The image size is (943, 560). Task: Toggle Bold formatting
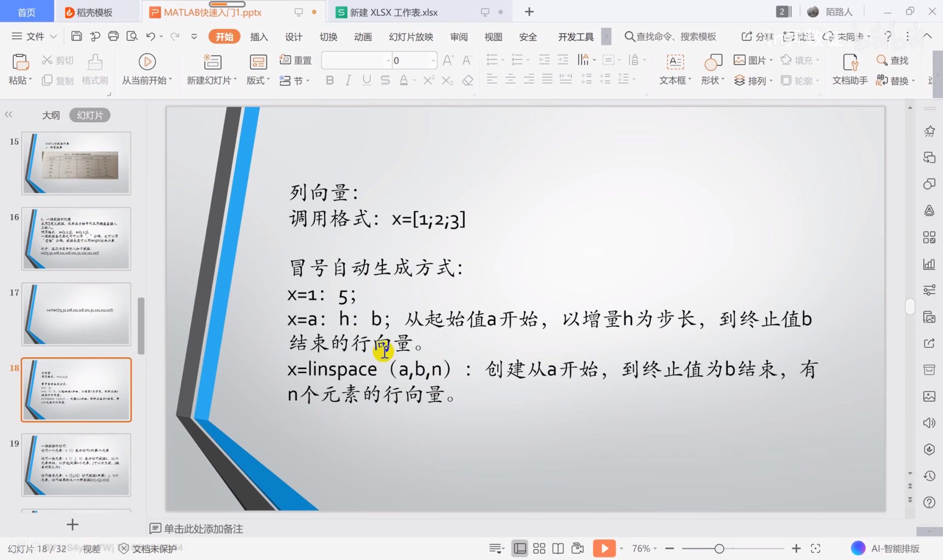click(x=330, y=81)
